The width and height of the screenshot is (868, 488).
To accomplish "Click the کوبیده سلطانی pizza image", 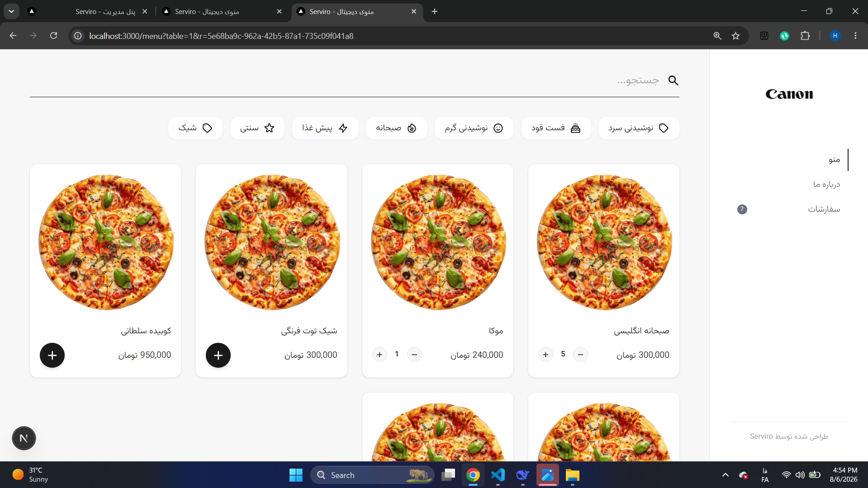I will coord(106,242).
